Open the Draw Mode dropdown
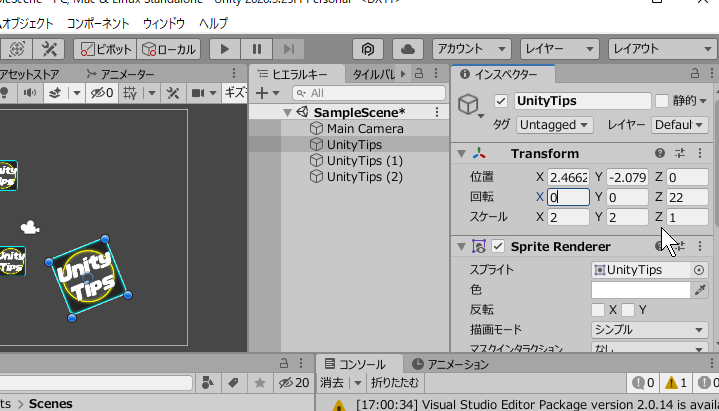719x411 pixels. click(x=649, y=330)
